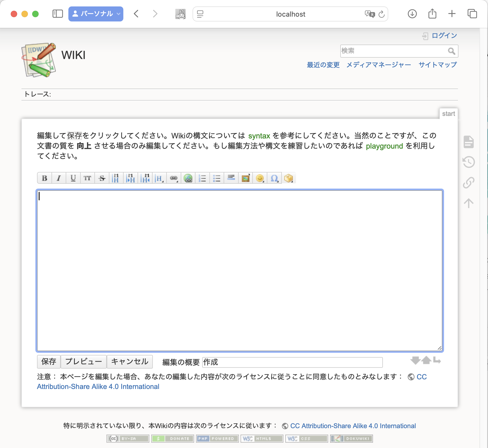This screenshot has height=448, width=488.
Task: Insert an ordered list
Action: click(x=202, y=178)
